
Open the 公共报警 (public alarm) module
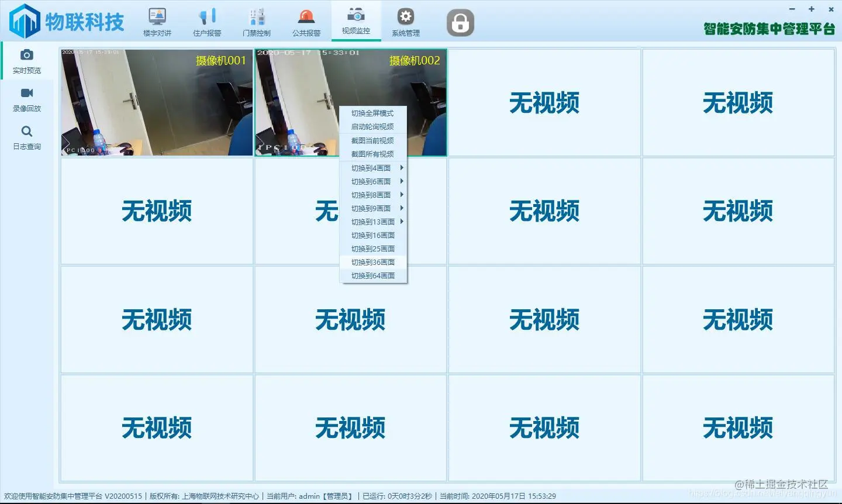tap(306, 20)
